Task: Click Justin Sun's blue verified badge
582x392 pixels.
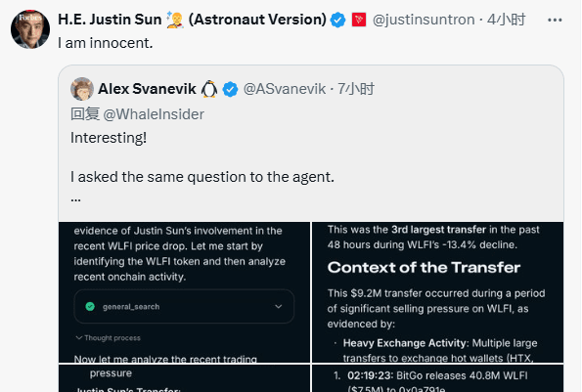Action: tap(337, 20)
